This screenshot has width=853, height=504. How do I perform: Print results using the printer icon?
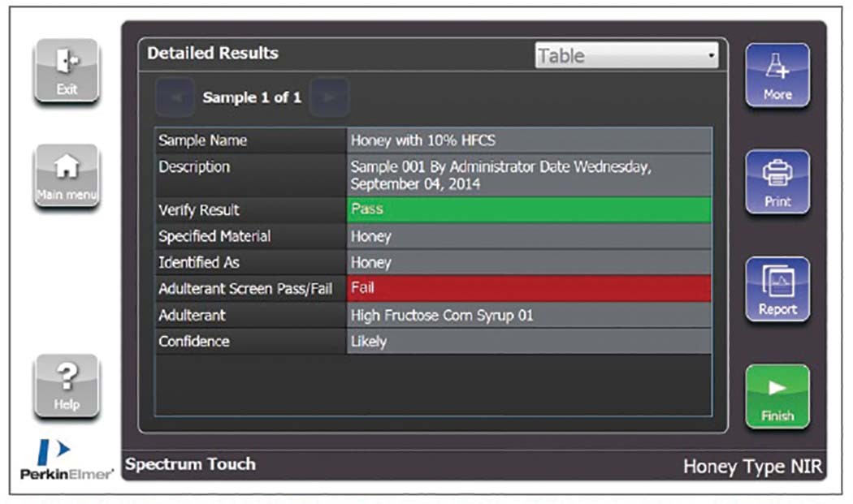coord(777,182)
